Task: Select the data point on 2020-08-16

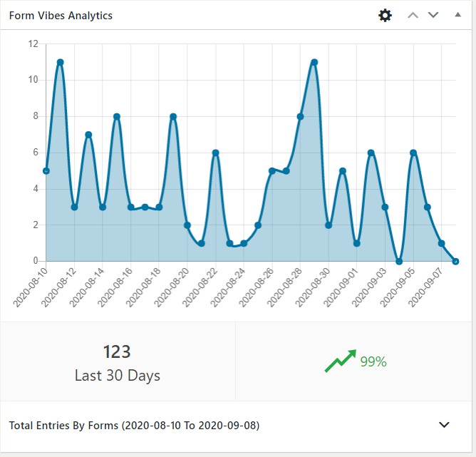Action: (131, 207)
